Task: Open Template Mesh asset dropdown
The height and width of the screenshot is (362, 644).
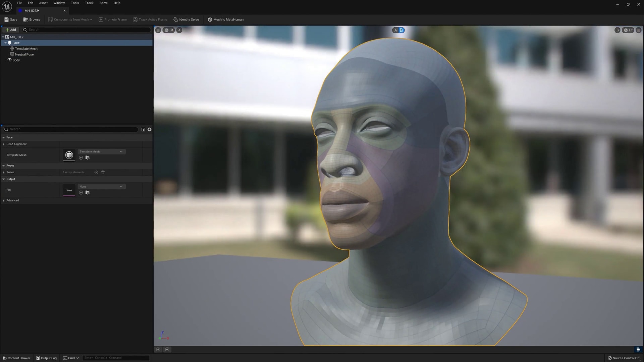Action: point(101,152)
